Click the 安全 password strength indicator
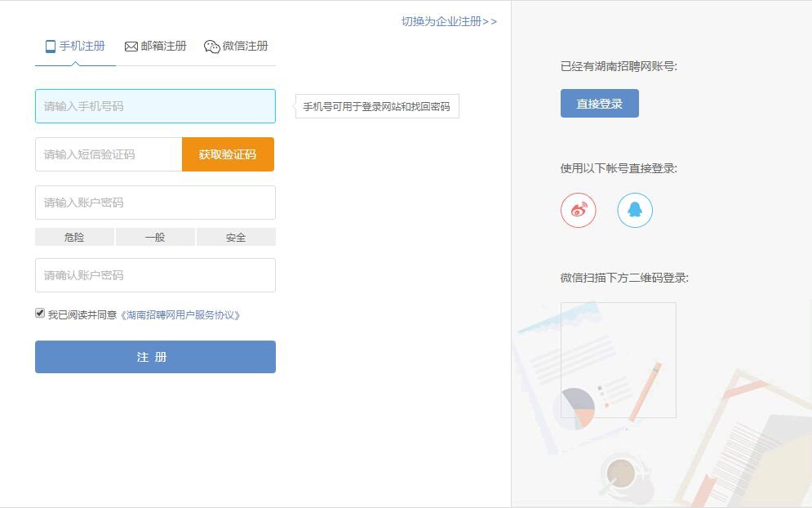Image resolution: width=812 pixels, height=508 pixels. click(236, 237)
